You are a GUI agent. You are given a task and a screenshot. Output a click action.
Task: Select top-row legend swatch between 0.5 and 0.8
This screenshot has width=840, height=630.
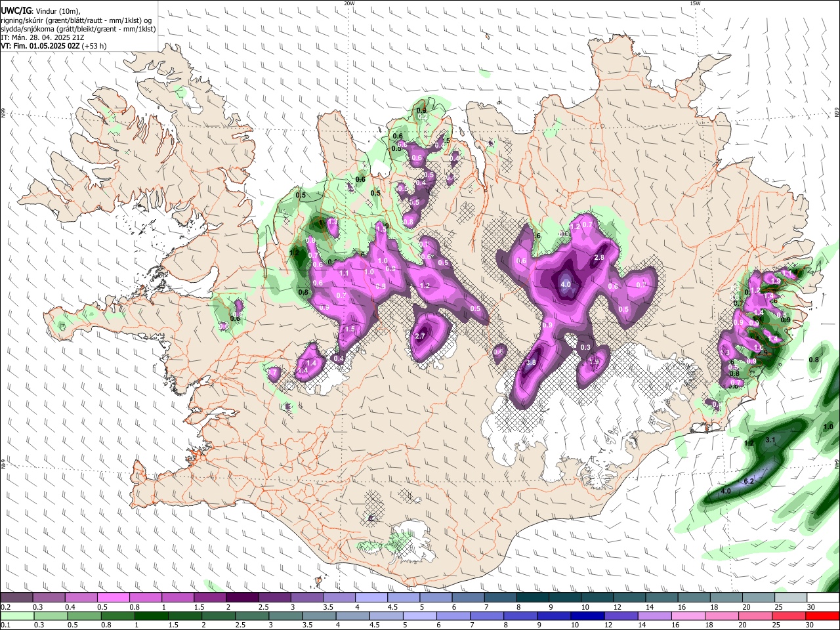(x=113, y=597)
